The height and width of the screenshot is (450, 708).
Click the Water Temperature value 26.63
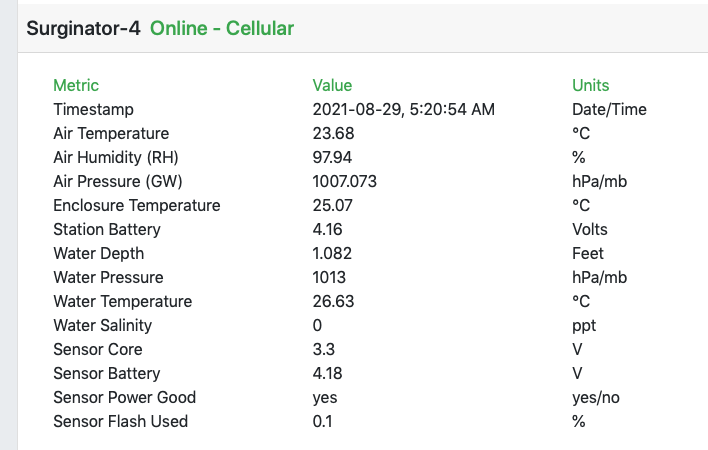click(334, 301)
